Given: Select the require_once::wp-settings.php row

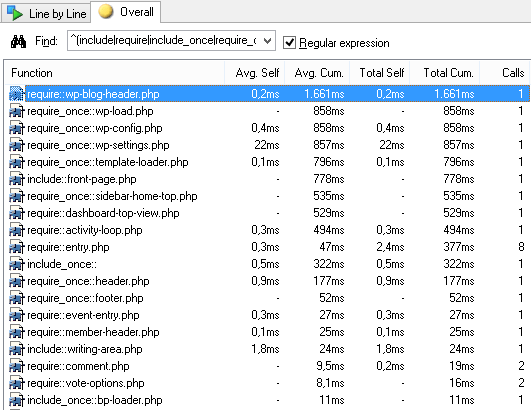Looking at the screenshot, I should (267, 145).
